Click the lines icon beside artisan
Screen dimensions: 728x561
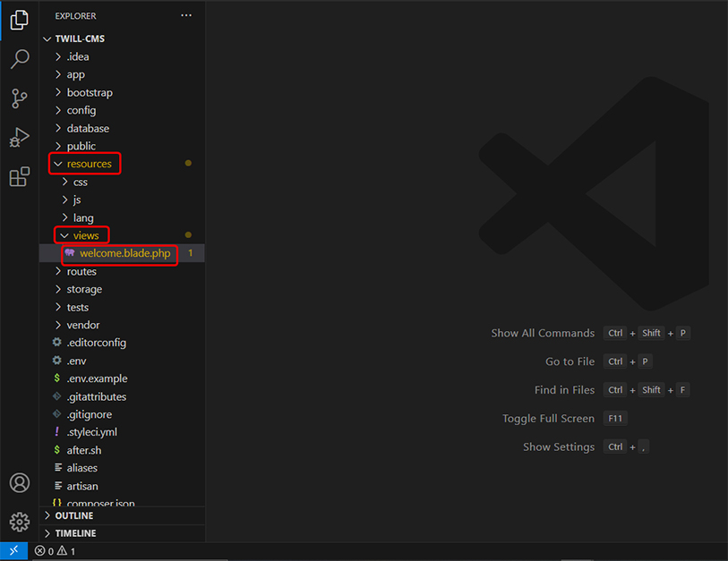pyautogui.click(x=58, y=486)
